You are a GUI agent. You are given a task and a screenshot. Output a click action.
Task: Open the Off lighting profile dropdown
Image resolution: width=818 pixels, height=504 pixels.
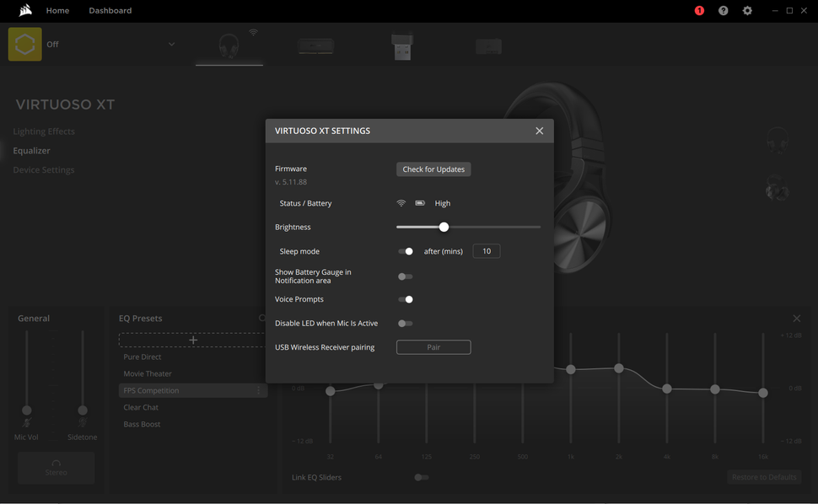tap(171, 44)
